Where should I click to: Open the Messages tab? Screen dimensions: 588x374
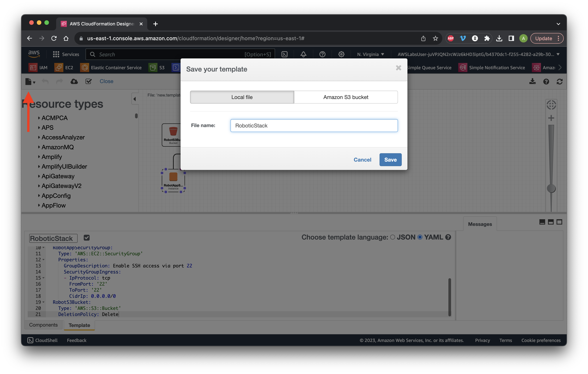pos(480,224)
